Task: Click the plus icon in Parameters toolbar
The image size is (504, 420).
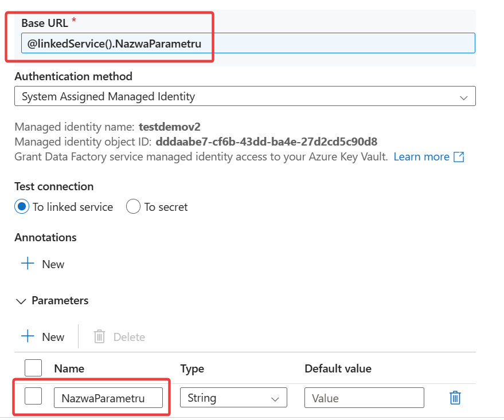Action: (28, 336)
